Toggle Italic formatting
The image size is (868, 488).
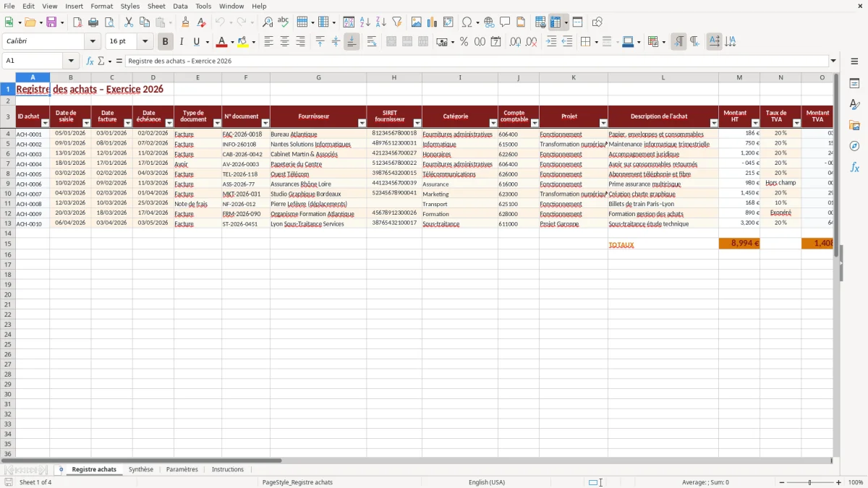coord(181,42)
